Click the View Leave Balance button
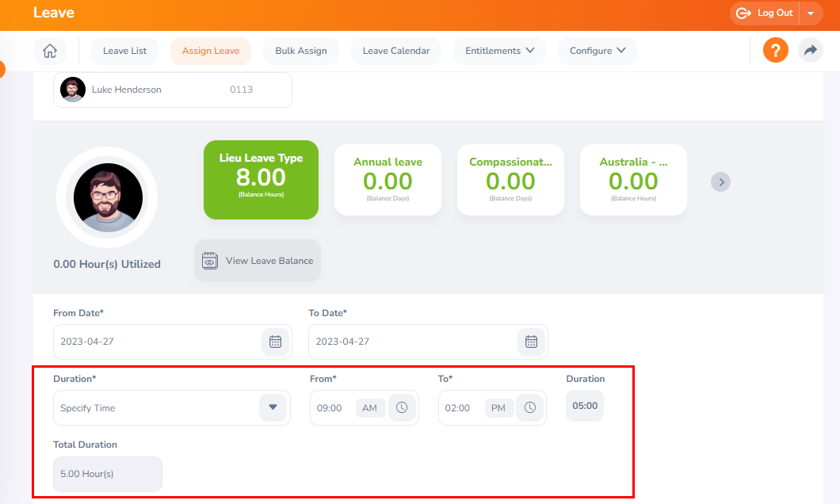The image size is (840, 504). pos(257,259)
